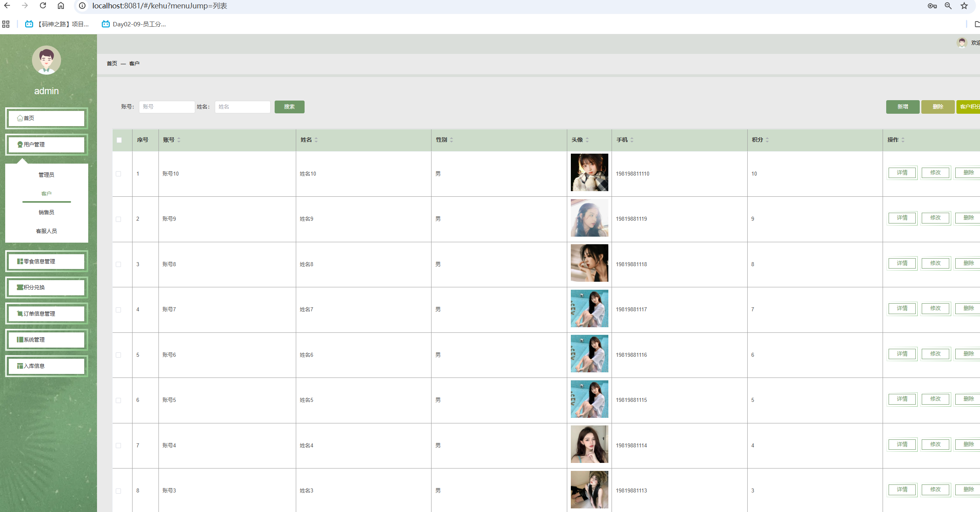Screen dimensions: 980x512
Task: Open the 销售员 submenu item
Action: [x=46, y=212]
